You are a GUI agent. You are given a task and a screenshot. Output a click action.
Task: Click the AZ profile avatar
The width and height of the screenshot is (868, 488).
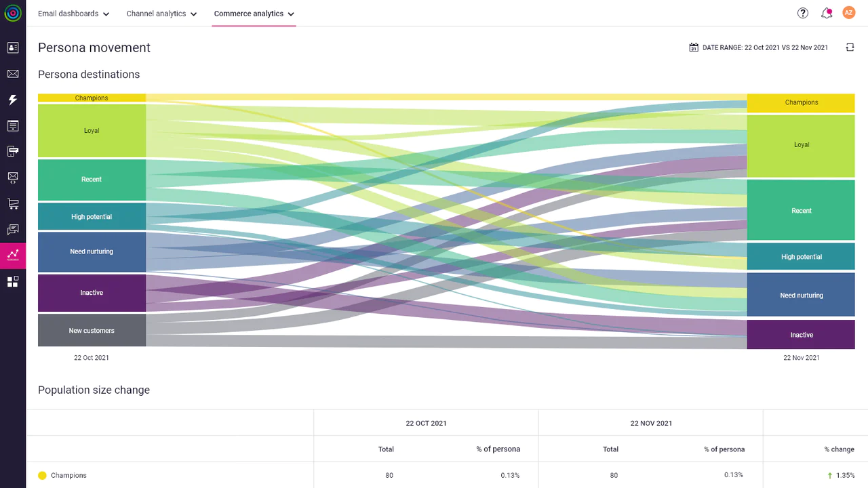(x=848, y=12)
